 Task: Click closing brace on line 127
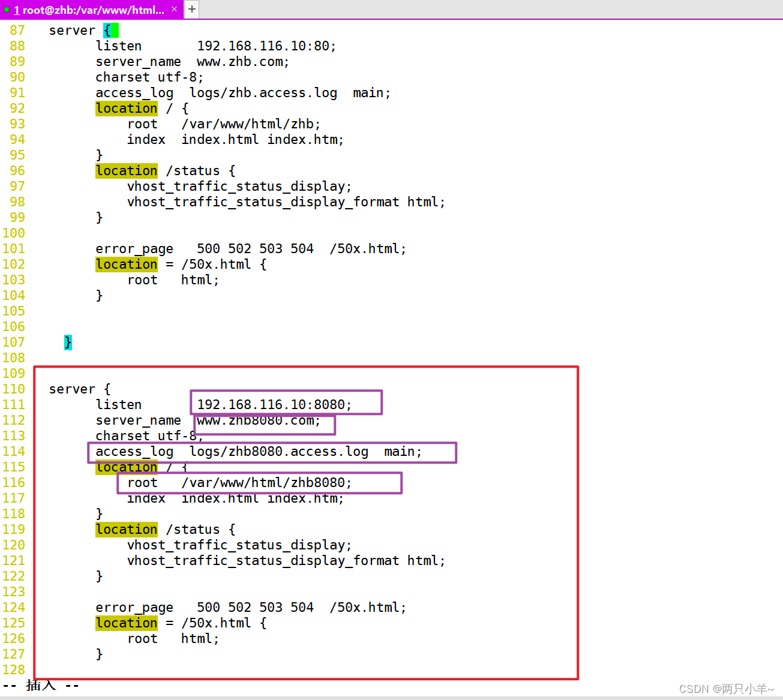(x=99, y=654)
